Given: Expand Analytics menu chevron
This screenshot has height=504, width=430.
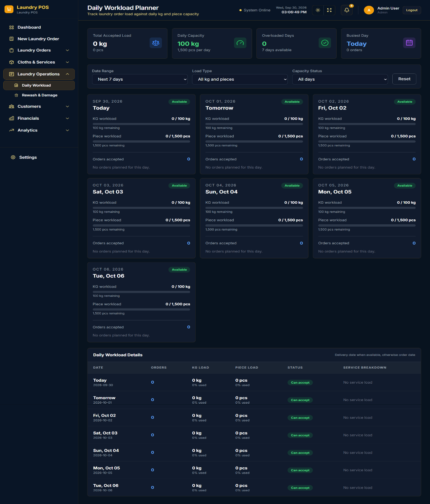Looking at the screenshot, I should coord(68,130).
